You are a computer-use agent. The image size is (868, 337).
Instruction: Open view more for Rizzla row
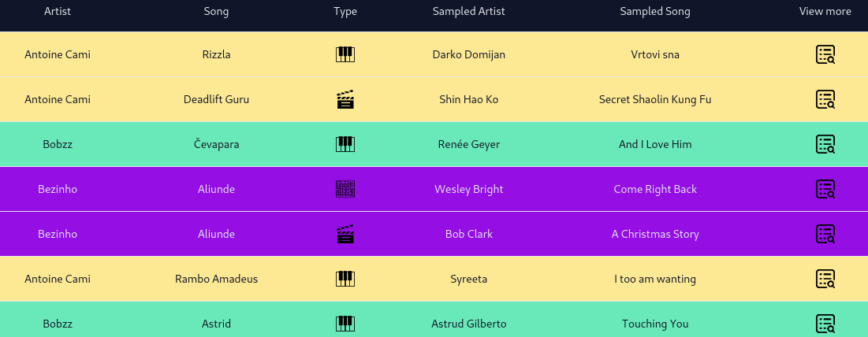coord(825,54)
